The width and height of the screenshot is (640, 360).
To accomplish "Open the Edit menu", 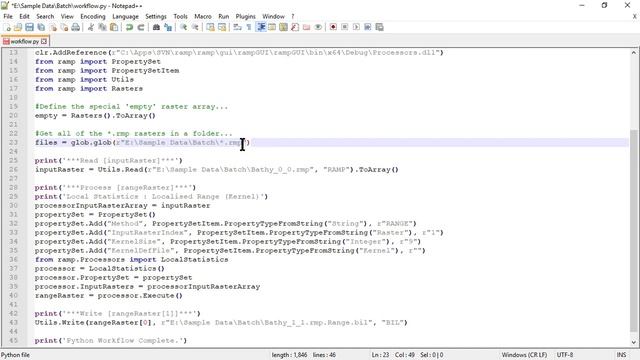I will point(24,16).
